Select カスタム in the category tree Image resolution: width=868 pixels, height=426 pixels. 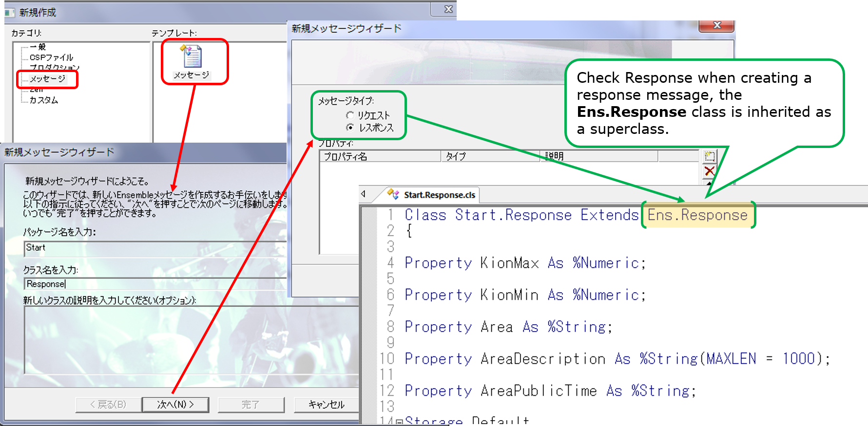click(x=44, y=100)
